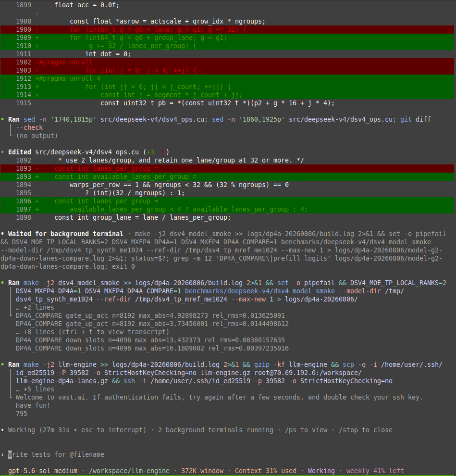The width and height of the screenshot is (456, 476).
Task: Click added line 1897 'available_lanes_per_group < 4'
Action: (227, 210)
